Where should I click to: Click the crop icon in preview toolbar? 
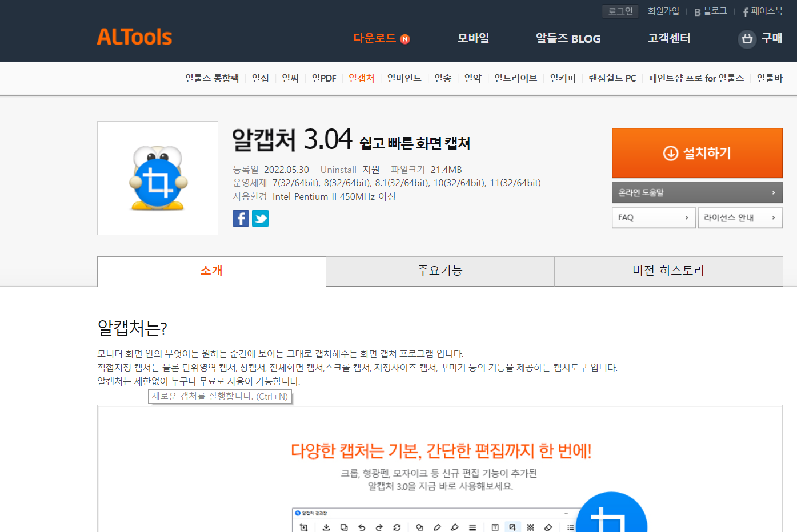point(303,527)
